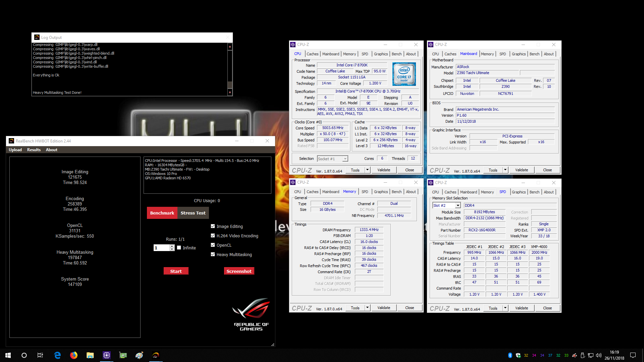
Task: Expand Tools arrow in CPU-Z Mainboard window
Action: tap(505, 170)
